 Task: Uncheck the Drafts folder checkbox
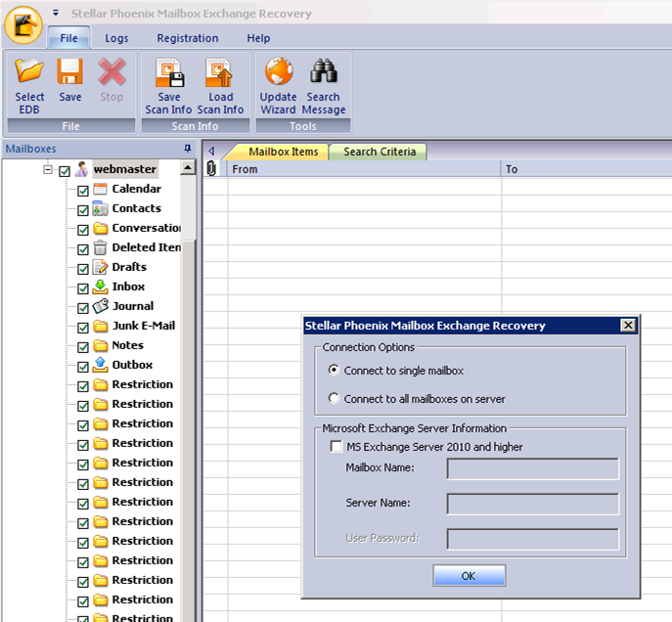point(83,269)
